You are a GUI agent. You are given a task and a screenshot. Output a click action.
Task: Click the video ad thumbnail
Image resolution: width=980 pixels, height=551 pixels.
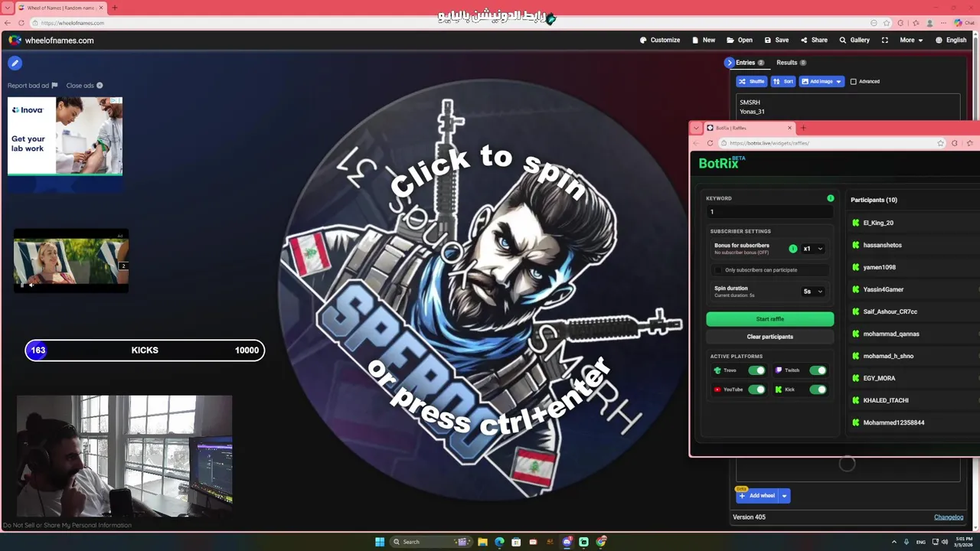[71, 261]
